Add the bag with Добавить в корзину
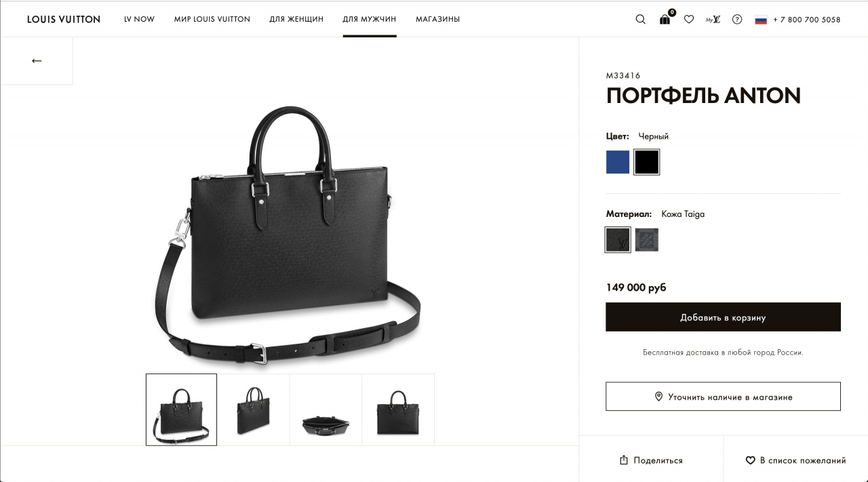 723,317
